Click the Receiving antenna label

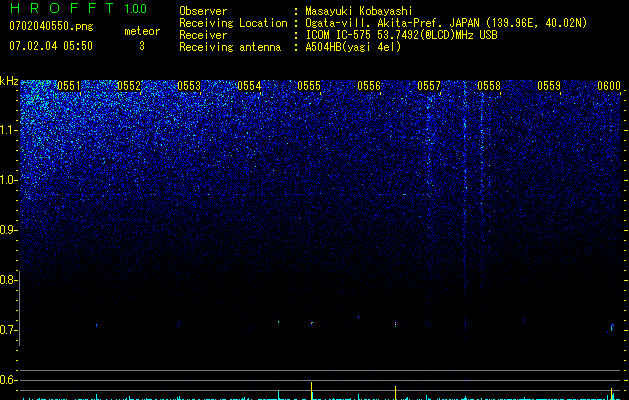coord(230,47)
